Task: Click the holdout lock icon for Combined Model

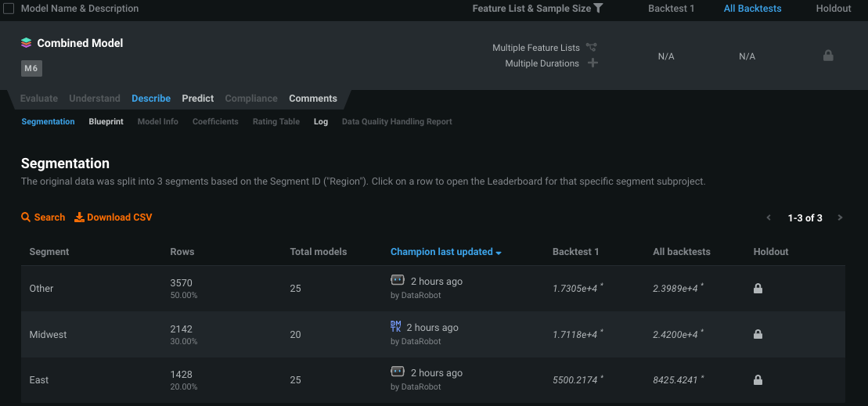Action: pyautogui.click(x=828, y=56)
